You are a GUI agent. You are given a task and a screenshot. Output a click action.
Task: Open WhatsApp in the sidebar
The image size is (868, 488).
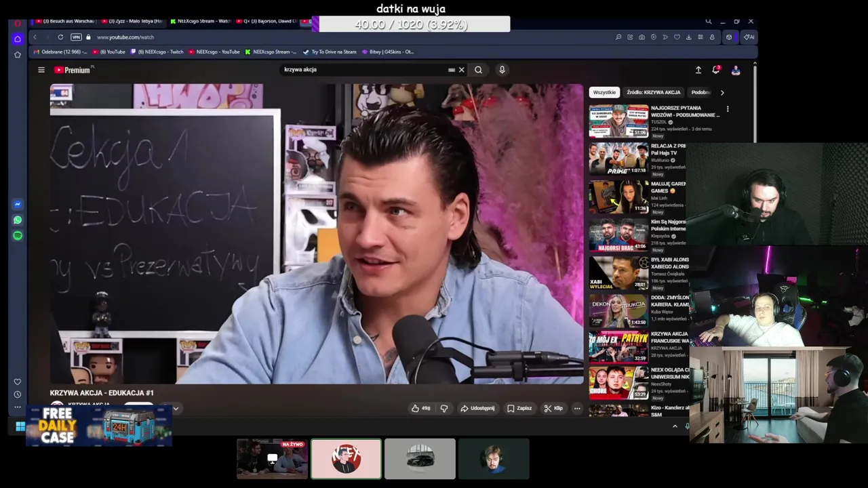pos(18,220)
